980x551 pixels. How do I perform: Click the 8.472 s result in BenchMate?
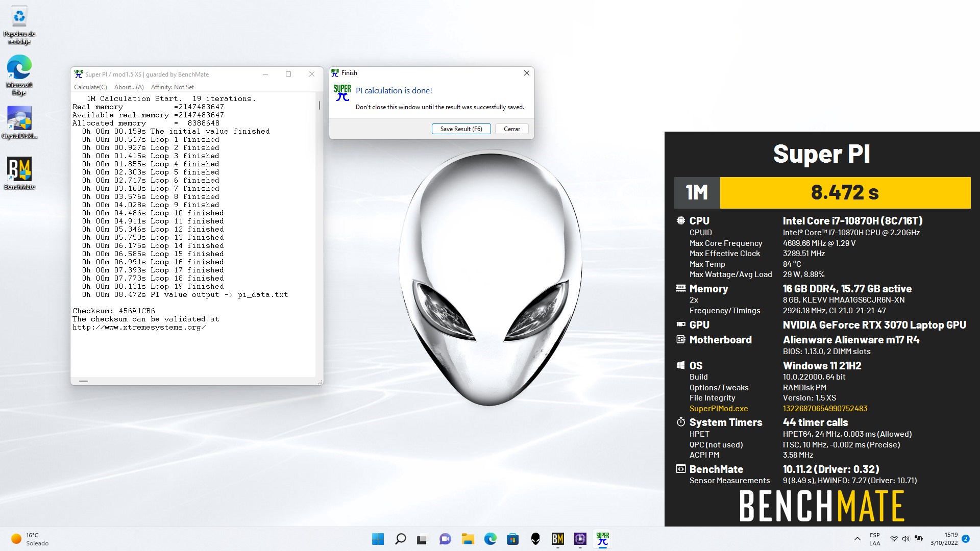[845, 193]
